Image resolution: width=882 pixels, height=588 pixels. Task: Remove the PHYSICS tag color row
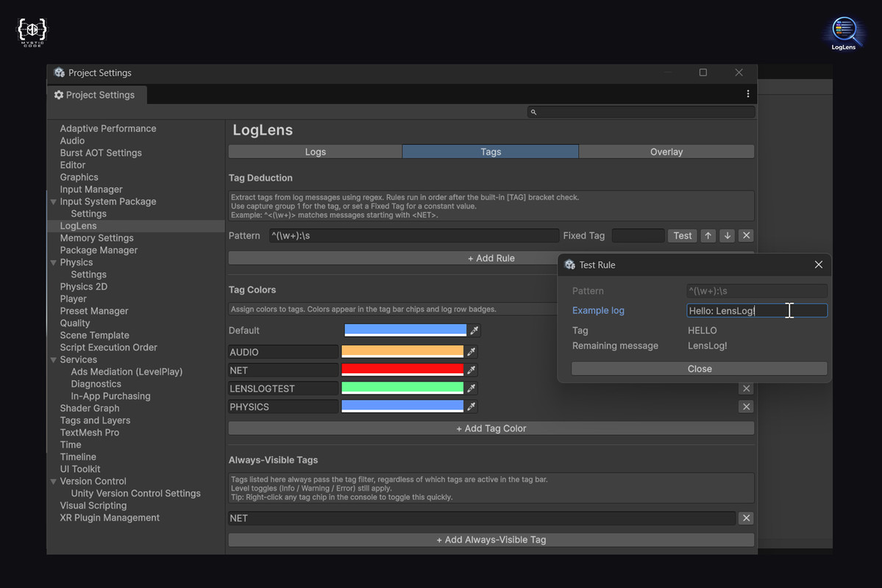point(746,406)
